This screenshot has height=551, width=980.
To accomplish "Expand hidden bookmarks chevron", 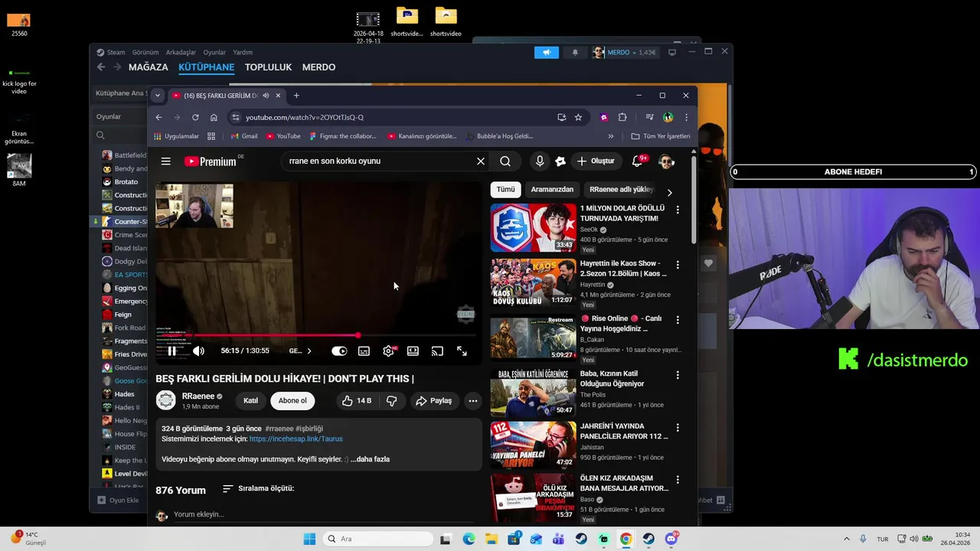I will [610, 136].
